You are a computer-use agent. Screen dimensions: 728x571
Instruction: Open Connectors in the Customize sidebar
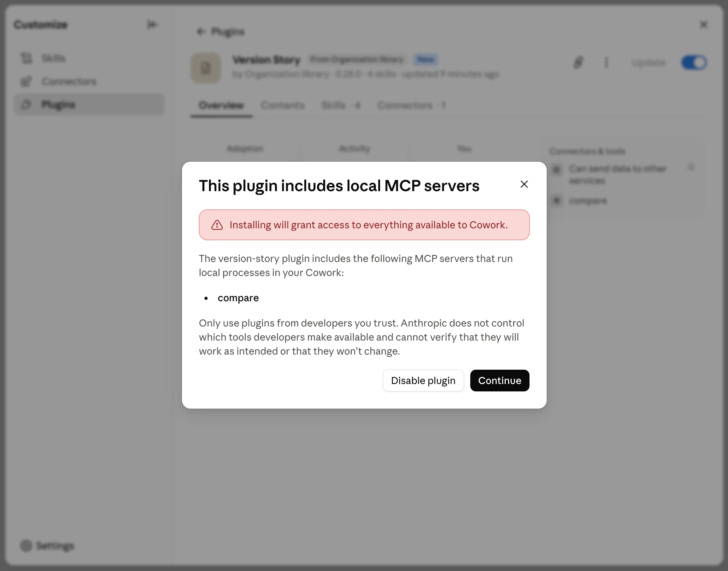point(89,81)
